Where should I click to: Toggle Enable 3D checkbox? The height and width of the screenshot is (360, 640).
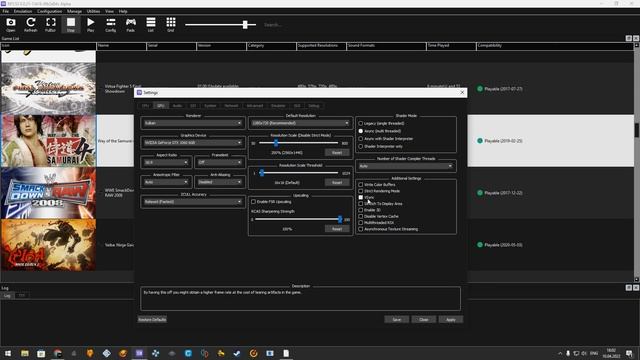click(360, 210)
